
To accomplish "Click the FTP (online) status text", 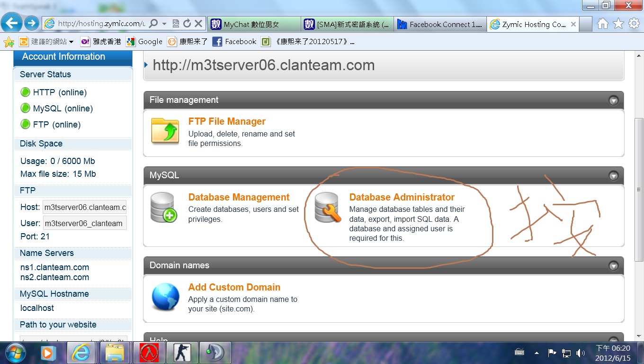I will [57, 125].
